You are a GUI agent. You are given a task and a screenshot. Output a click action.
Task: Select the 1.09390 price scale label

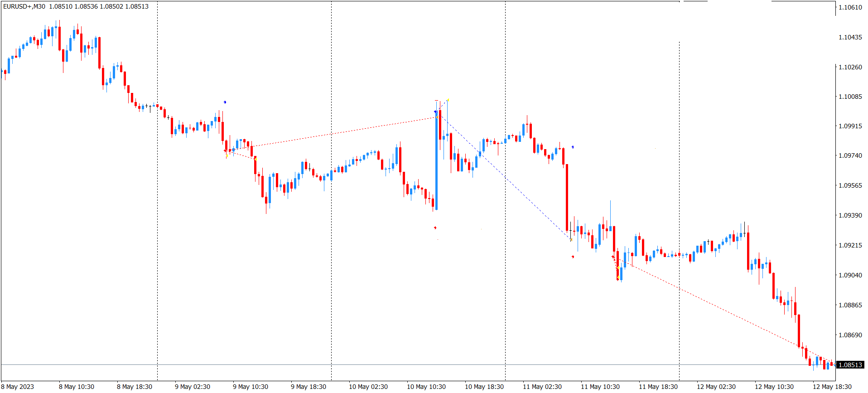click(x=850, y=215)
